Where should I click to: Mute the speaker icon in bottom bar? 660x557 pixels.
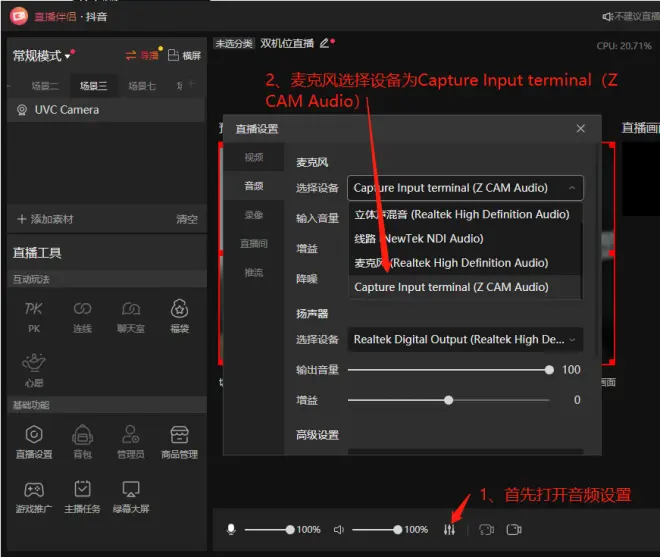coord(339,529)
